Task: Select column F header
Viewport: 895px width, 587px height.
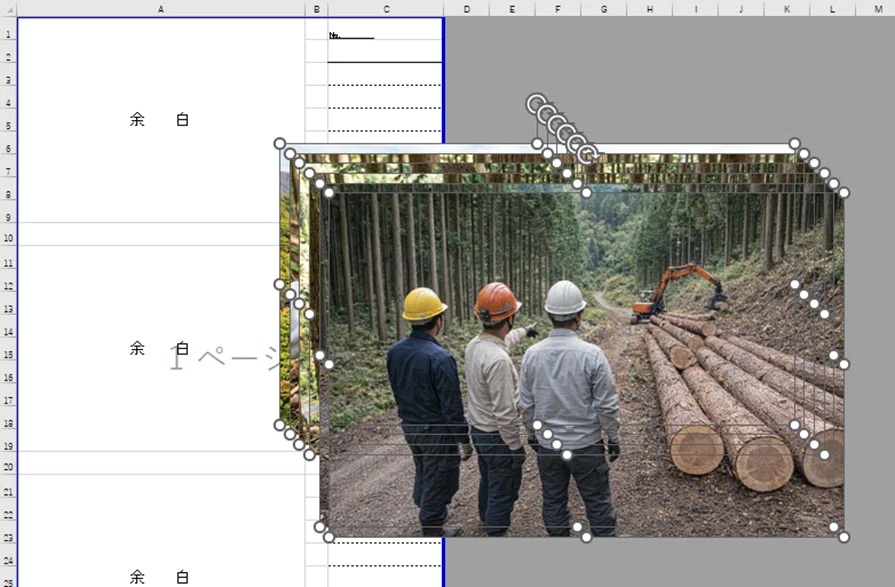Action: pyautogui.click(x=558, y=9)
